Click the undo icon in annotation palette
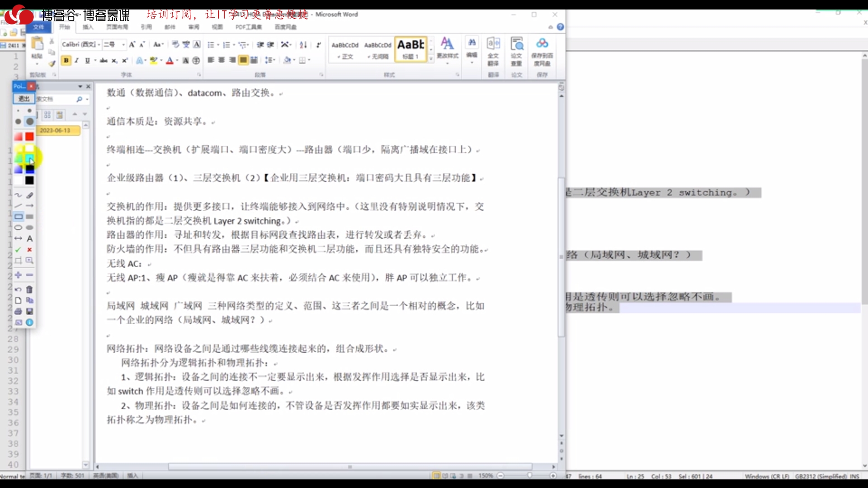Image resolution: width=868 pixels, height=488 pixels. tap(18, 289)
